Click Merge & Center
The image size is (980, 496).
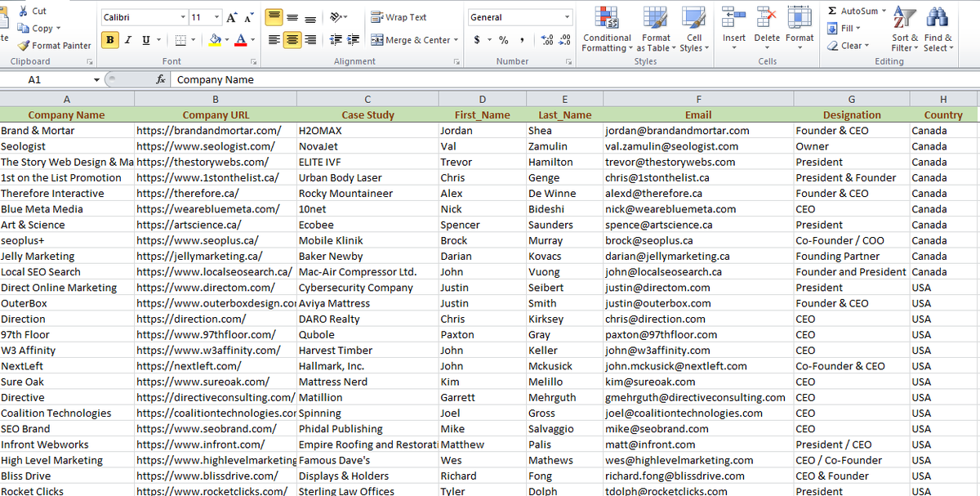pos(410,40)
